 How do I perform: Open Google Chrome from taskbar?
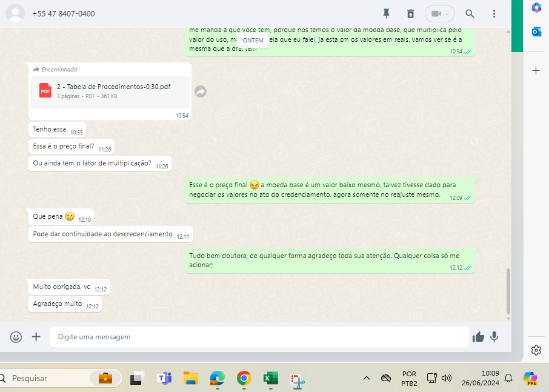coord(244,378)
